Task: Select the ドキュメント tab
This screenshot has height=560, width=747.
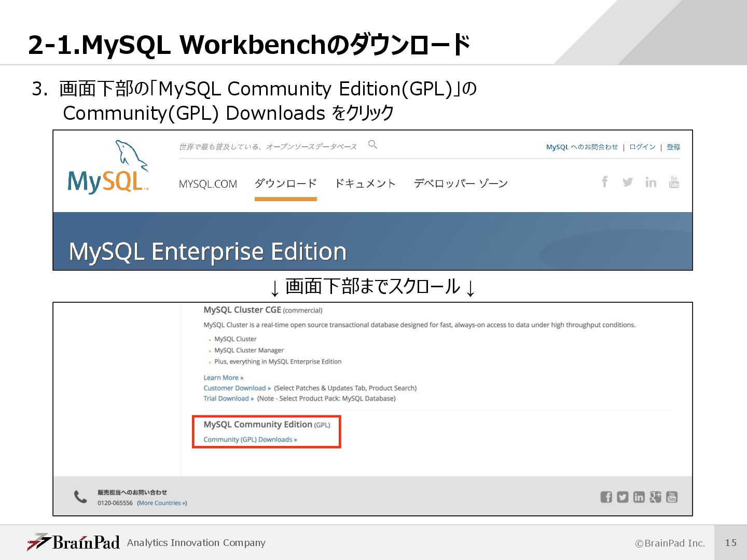Action: 365,183
